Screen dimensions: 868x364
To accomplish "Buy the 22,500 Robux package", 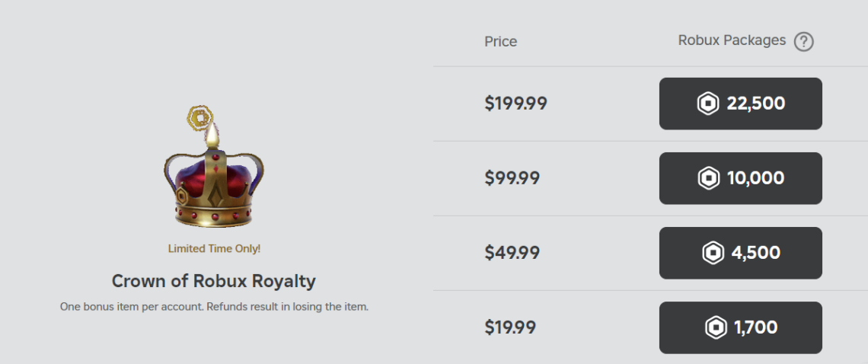I will (740, 104).
